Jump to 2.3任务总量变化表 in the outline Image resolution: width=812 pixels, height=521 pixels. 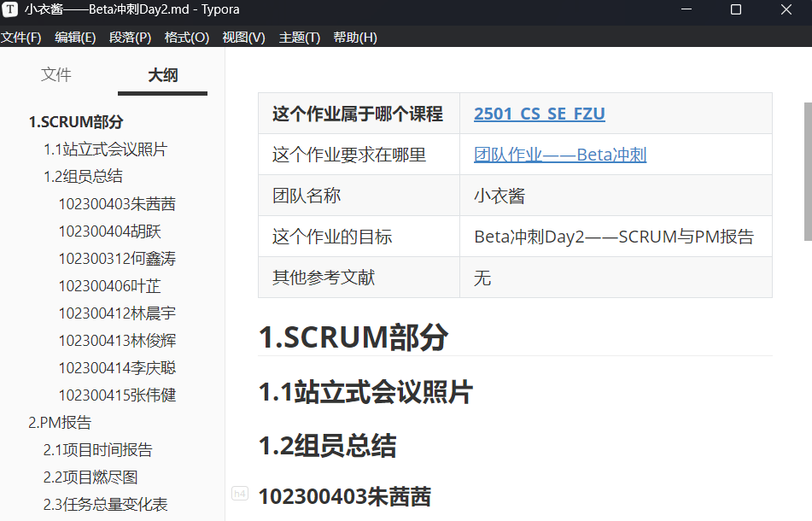click(105, 505)
